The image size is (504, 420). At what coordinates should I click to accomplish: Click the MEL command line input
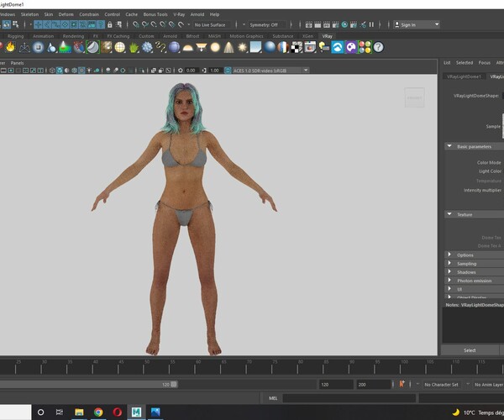pos(349,398)
